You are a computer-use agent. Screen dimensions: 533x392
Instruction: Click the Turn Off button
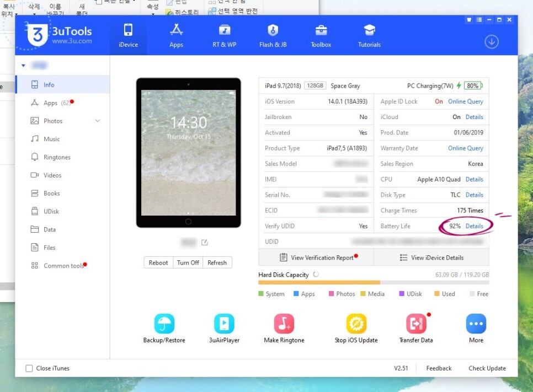pos(188,262)
